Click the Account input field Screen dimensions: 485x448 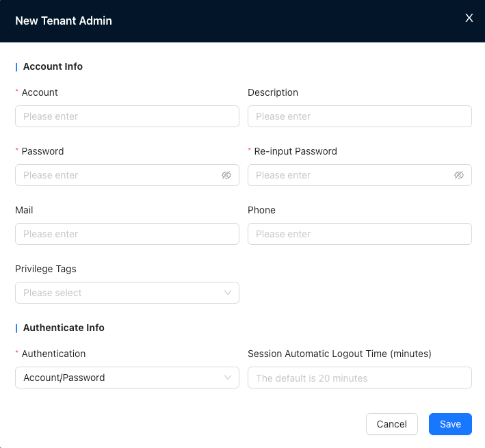(127, 116)
